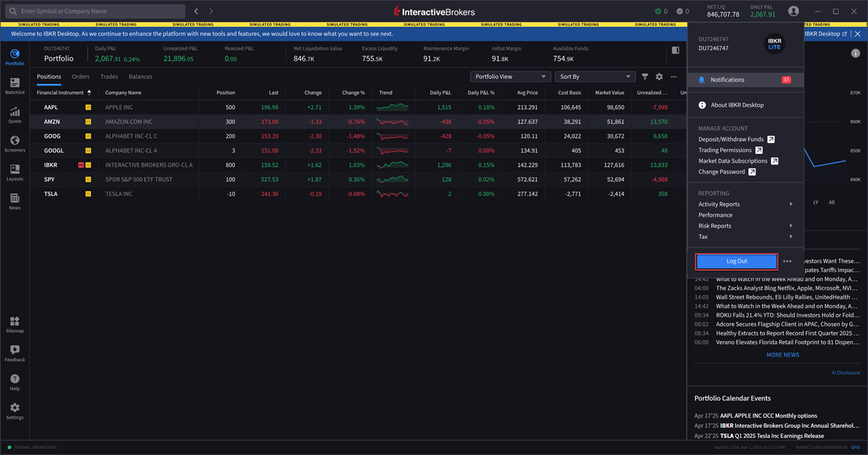The height and width of the screenshot is (455, 868).
Task: Click the forward navigation arrow
Action: pos(211,11)
